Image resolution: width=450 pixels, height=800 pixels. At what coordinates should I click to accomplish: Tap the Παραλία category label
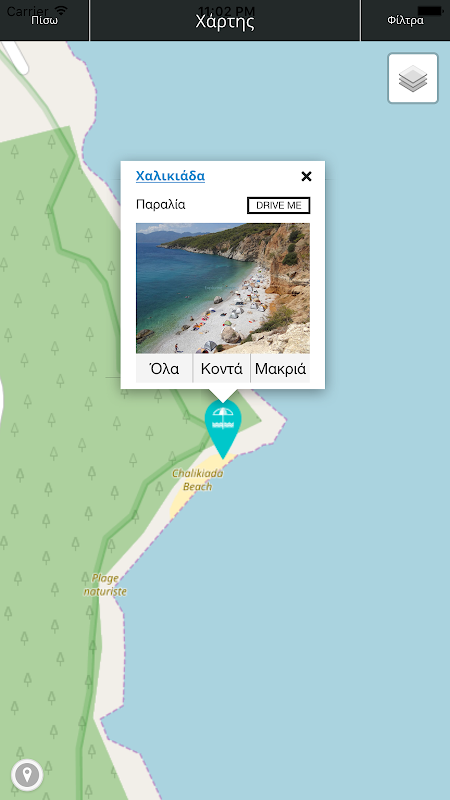[x=161, y=205]
